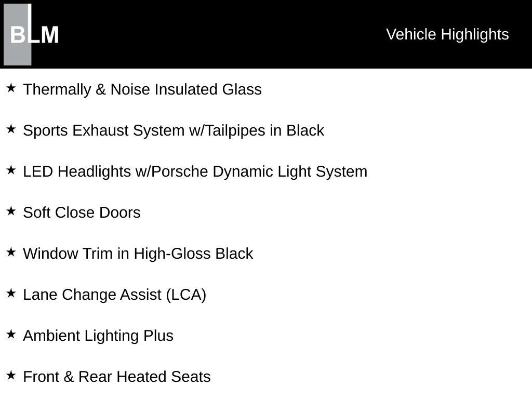Click the star bullet beside Ambient Lighting Plus
Viewport: 532px width, 399px height.
point(11,335)
